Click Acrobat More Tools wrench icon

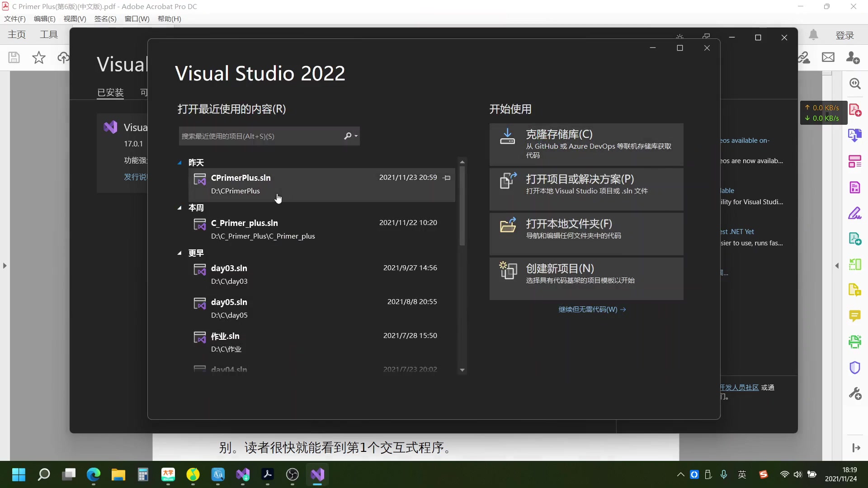click(855, 394)
